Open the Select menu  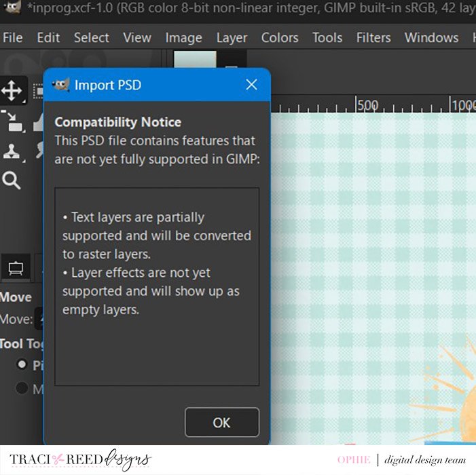pos(92,38)
